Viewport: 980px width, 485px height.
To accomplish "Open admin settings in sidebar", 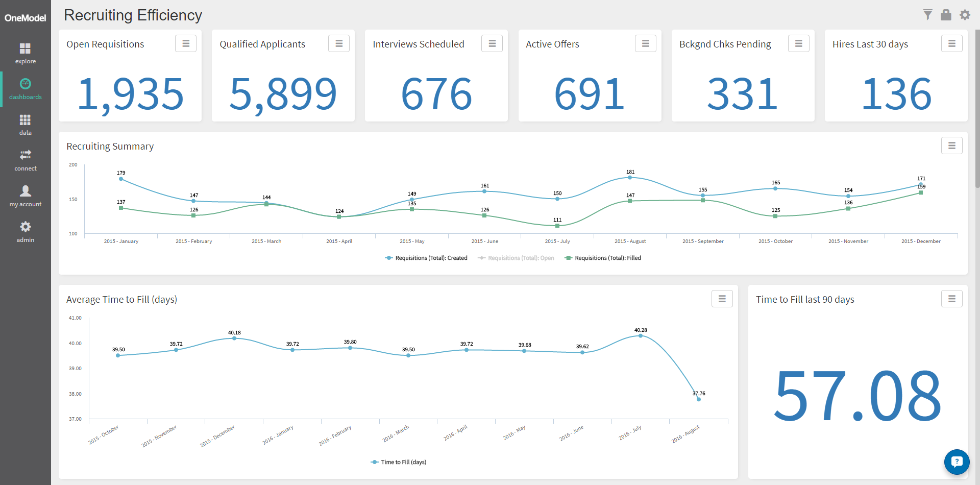I will click(x=26, y=232).
